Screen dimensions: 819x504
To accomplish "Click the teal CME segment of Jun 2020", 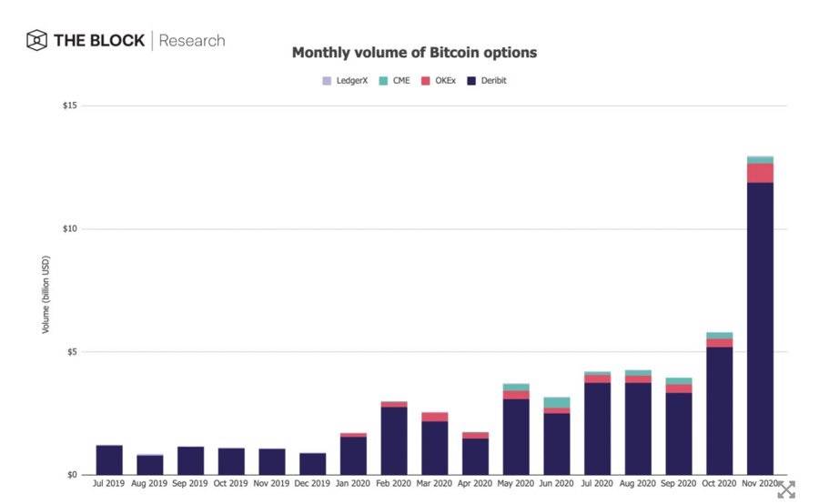I will 557,402.
